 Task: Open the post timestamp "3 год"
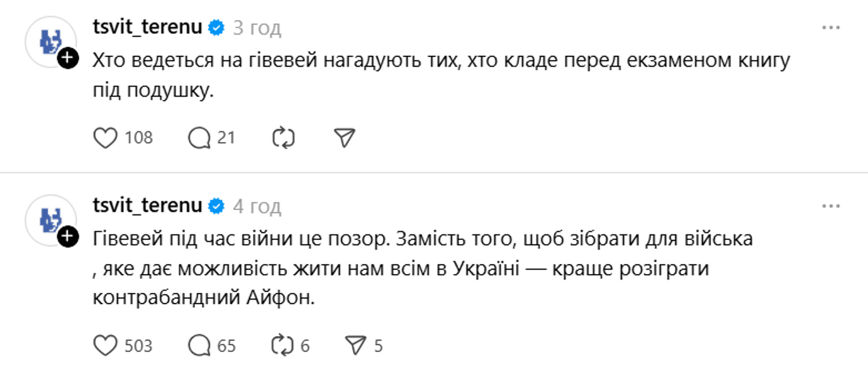coord(257,28)
